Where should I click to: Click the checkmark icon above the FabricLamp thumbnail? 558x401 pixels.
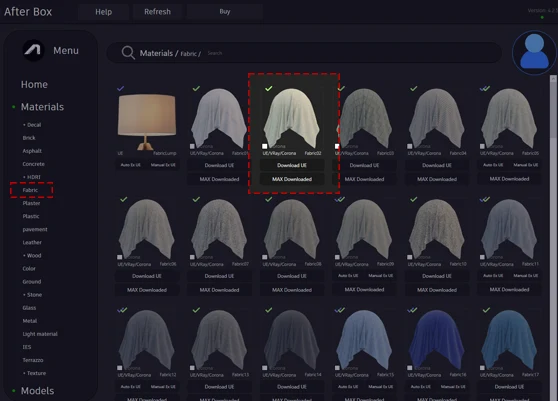(121, 88)
